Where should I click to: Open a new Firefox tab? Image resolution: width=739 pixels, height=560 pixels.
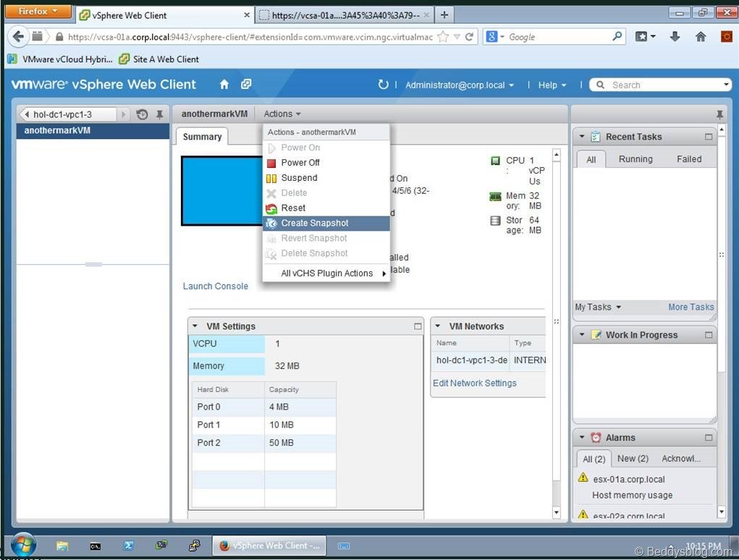pyautogui.click(x=444, y=15)
